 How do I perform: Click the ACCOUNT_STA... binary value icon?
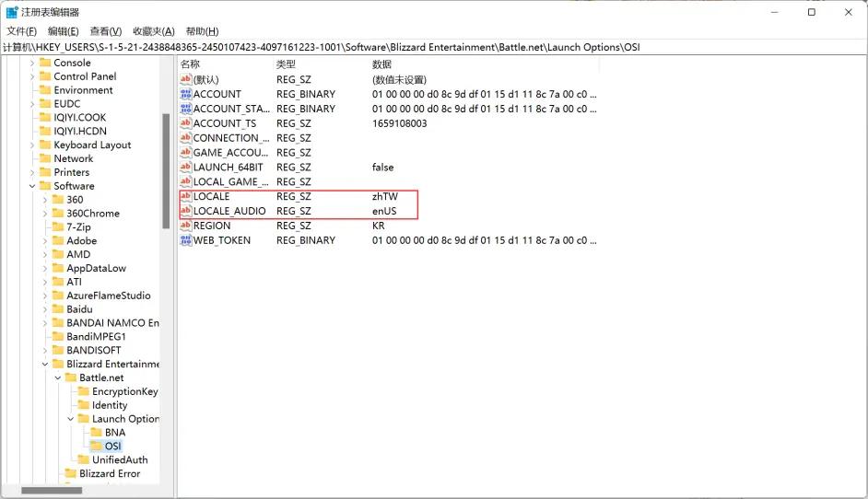coord(185,109)
